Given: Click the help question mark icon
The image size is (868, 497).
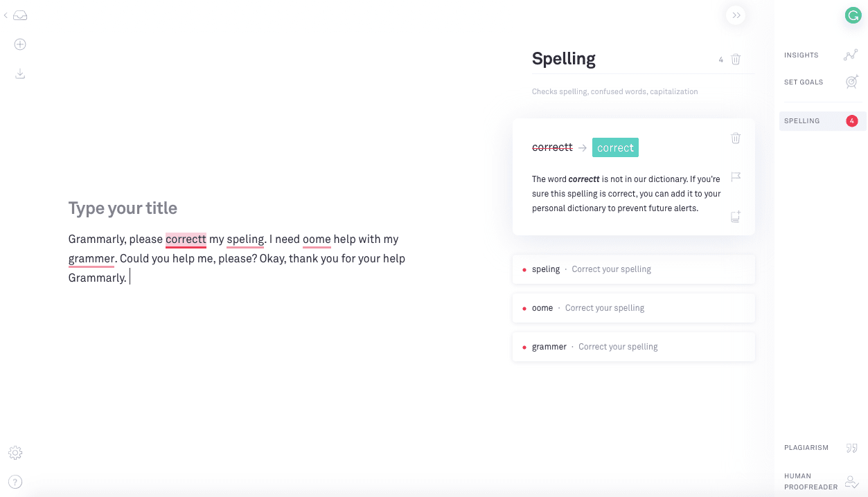Looking at the screenshot, I should point(15,482).
